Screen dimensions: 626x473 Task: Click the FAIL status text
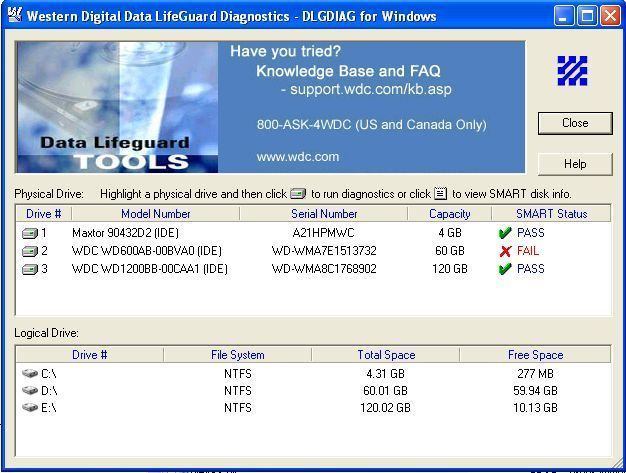[x=528, y=251]
